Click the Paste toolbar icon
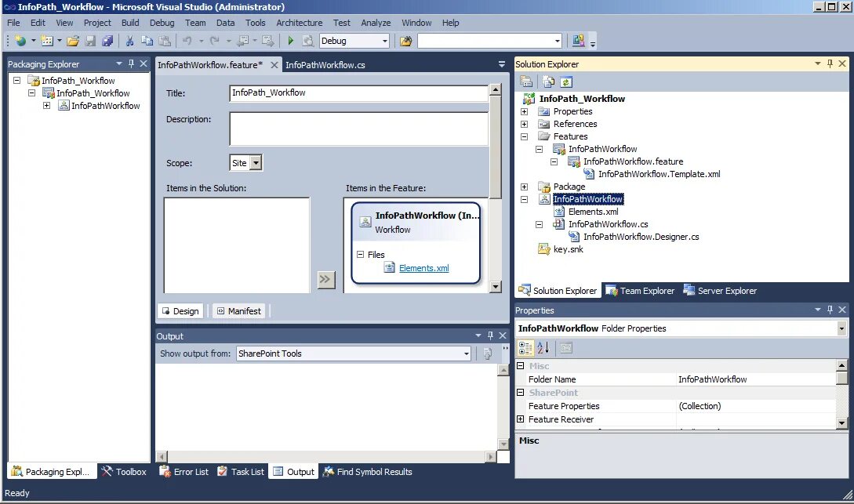The width and height of the screenshot is (854, 504). (x=165, y=41)
